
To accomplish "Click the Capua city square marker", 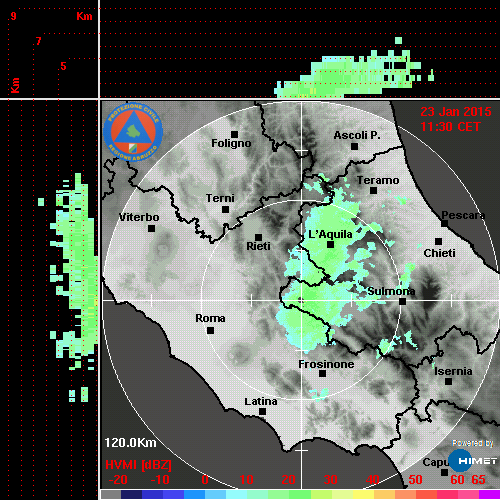I will (444, 472).
